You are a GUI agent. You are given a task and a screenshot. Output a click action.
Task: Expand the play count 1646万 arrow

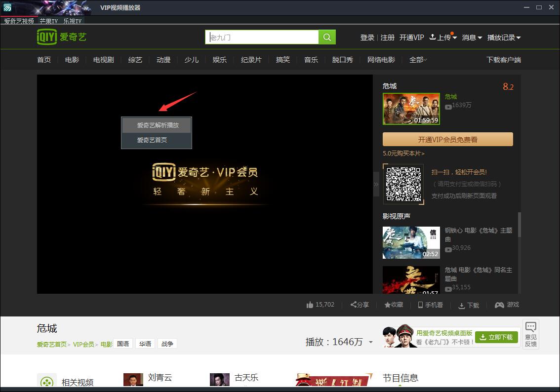[x=371, y=342]
